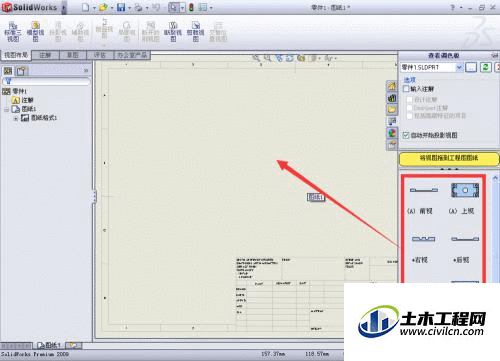The height and width of the screenshot is (361, 500).
Task: Select the 图纸格式1 tree item
Action: (39, 118)
